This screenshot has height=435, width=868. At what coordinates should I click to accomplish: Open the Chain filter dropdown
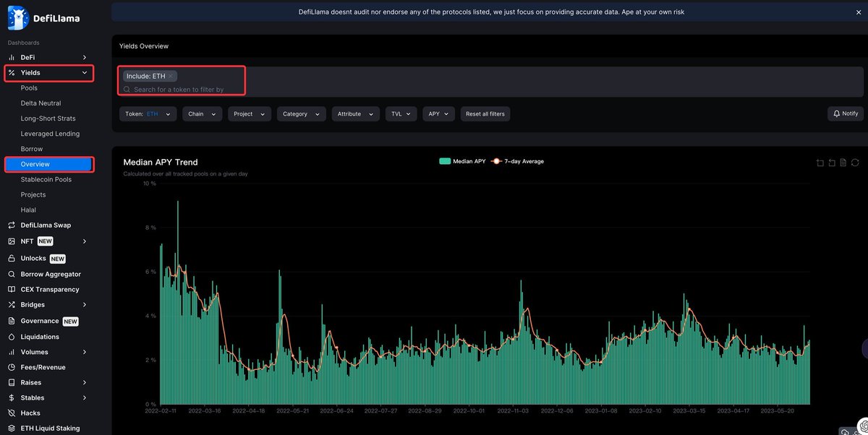(202, 114)
